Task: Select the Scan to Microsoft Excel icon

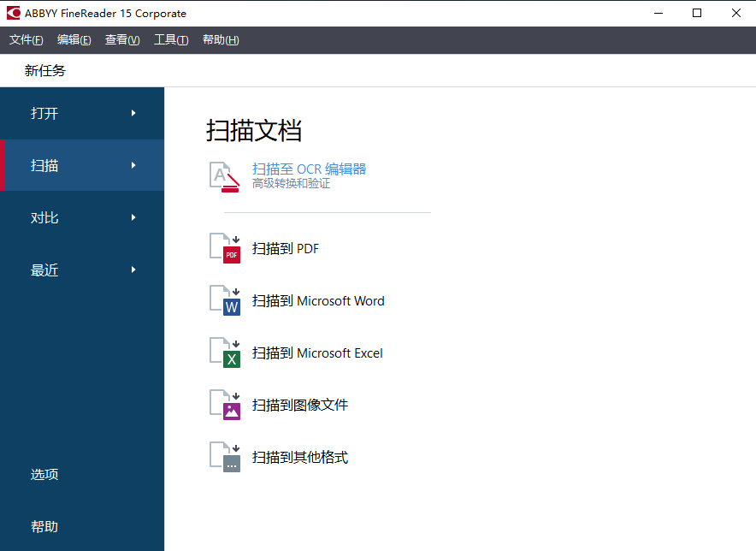Action: pyautogui.click(x=224, y=353)
